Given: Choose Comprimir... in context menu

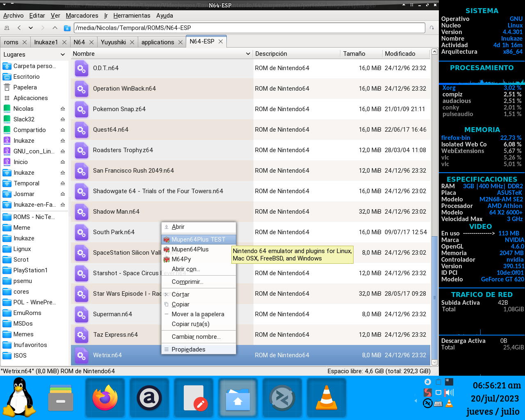Looking at the screenshot, I should pyautogui.click(x=199, y=282).
